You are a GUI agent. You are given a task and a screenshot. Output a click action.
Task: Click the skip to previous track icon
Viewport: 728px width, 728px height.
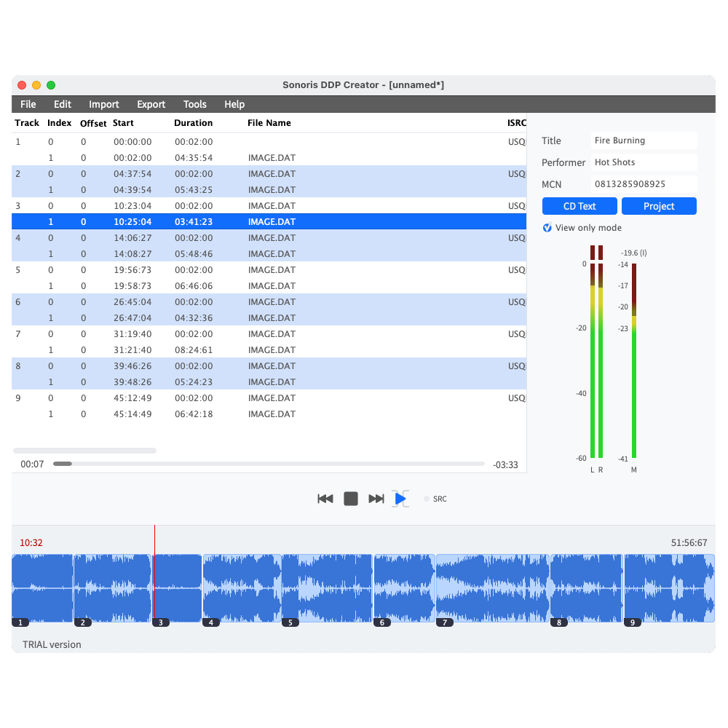325,499
